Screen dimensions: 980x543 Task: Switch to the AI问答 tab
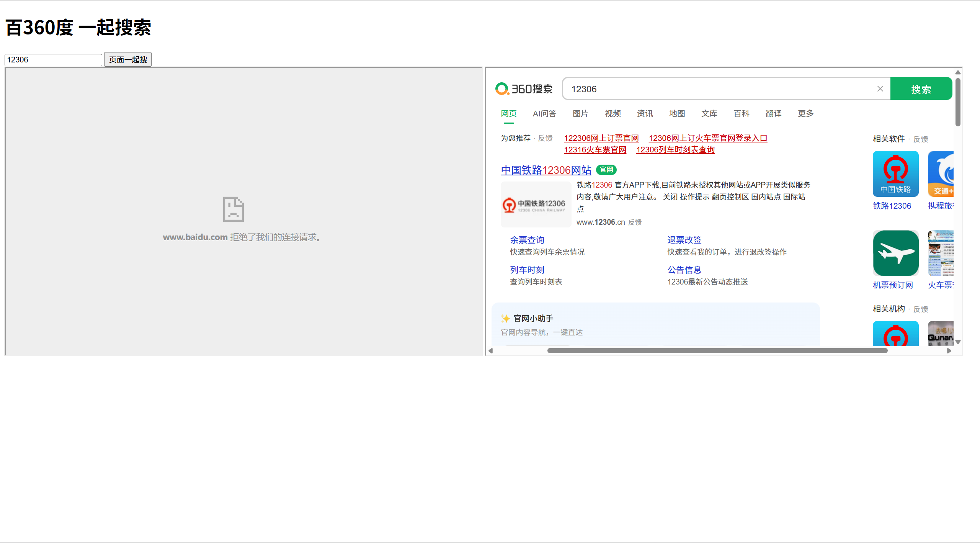tap(544, 113)
